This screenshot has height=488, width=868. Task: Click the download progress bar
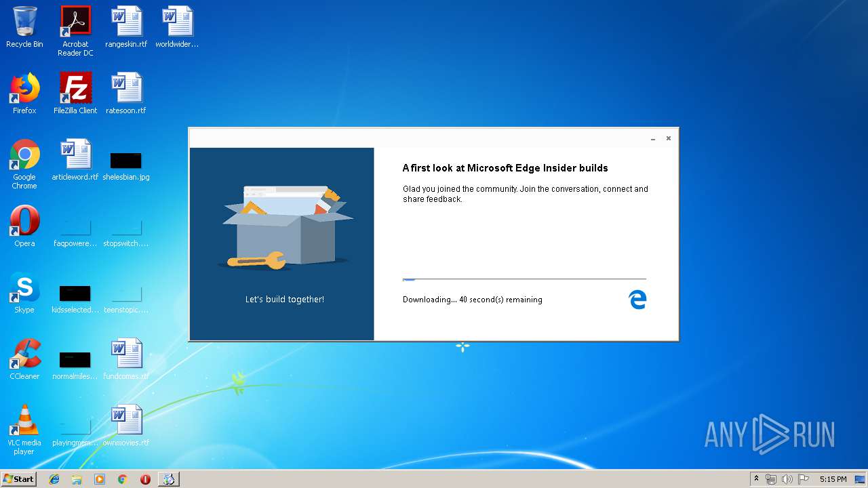524,279
